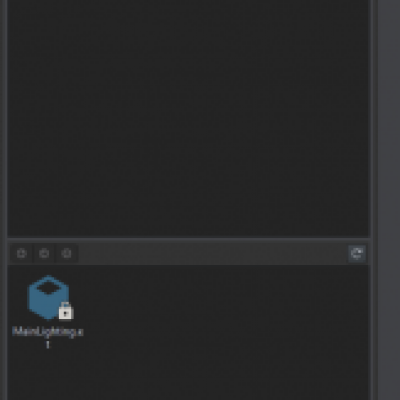Screen dimensions: 400x400
Task: Activate the leftmost filter button in toolbar
Action: (x=22, y=253)
